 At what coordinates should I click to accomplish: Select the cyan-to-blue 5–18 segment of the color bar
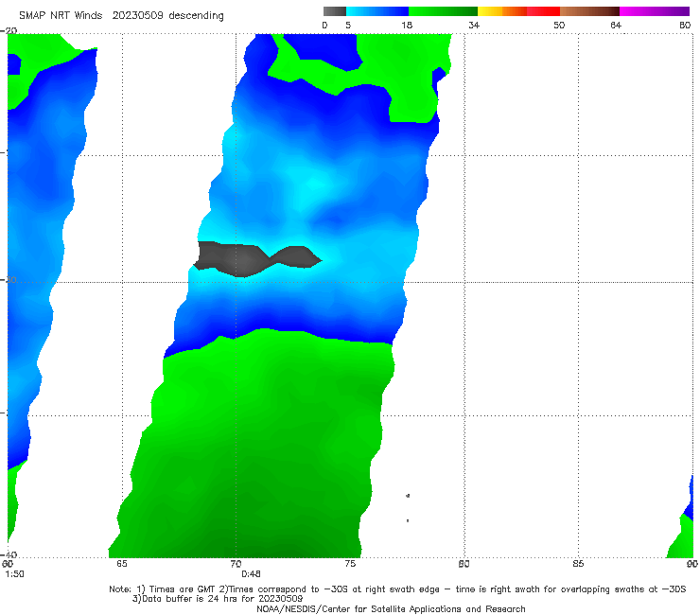[x=377, y=11]
